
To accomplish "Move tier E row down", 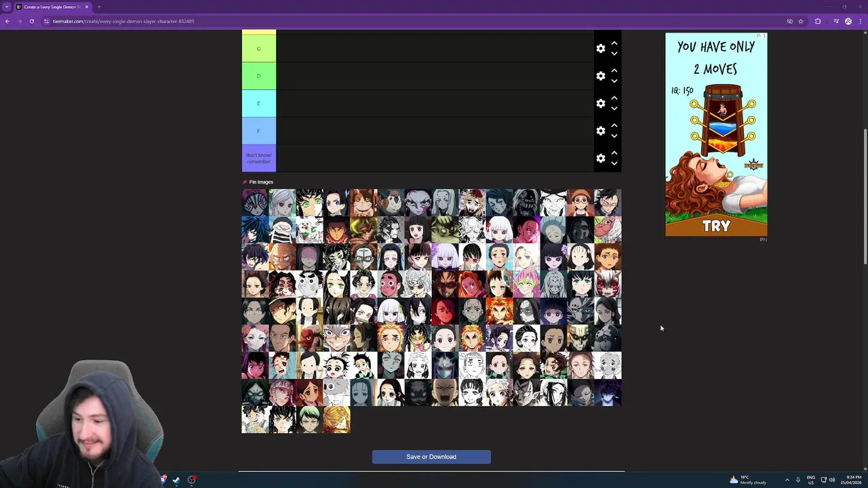I will pyautogui.click(x=614, y=108).
